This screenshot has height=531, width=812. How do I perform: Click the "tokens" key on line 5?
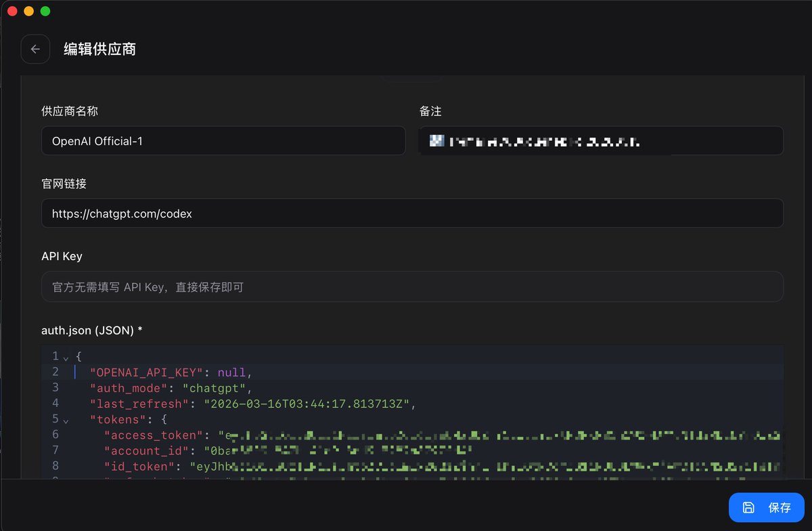pos(118,419)
